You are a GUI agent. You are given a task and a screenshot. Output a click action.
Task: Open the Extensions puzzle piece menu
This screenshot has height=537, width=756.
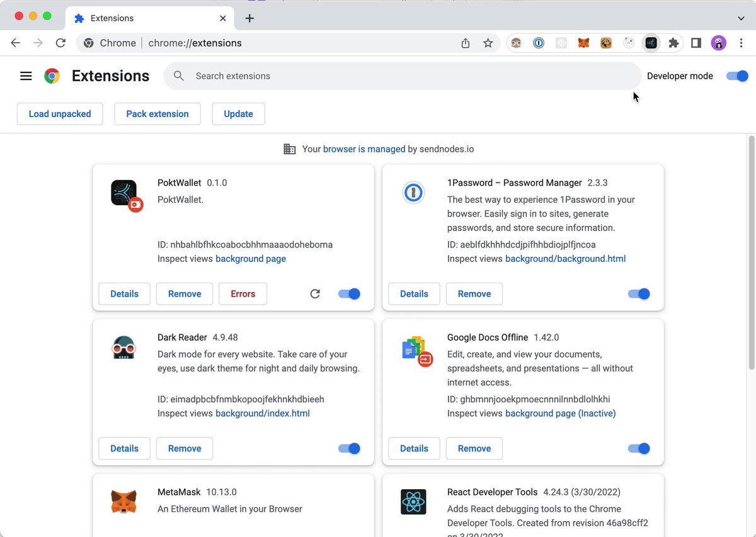click(x=673, y=43)
